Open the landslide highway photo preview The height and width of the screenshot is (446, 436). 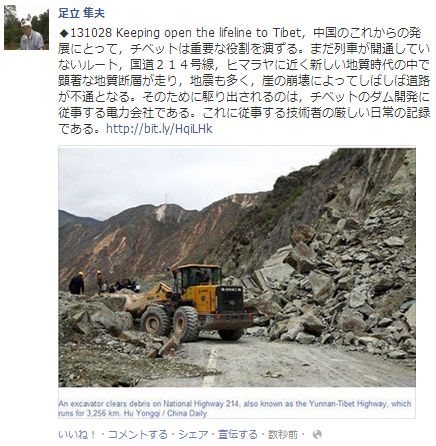tap(237, 267)
